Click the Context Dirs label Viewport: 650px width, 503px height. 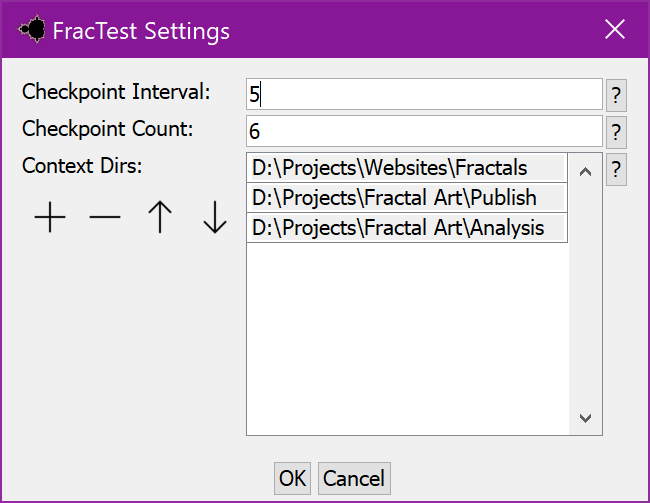tap(82, 166)
